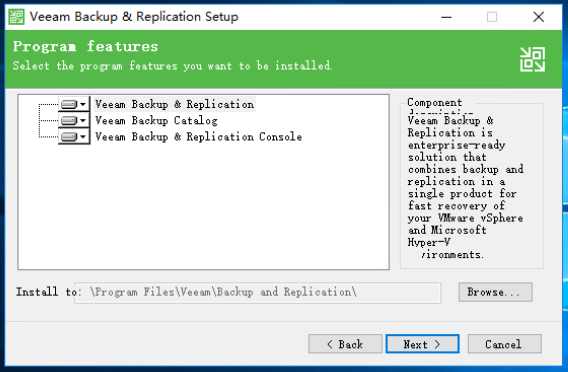The height and width of the screenshot is (372, 568).
Task: Click the Veeam logo in the green header
Action: point(532,59)
